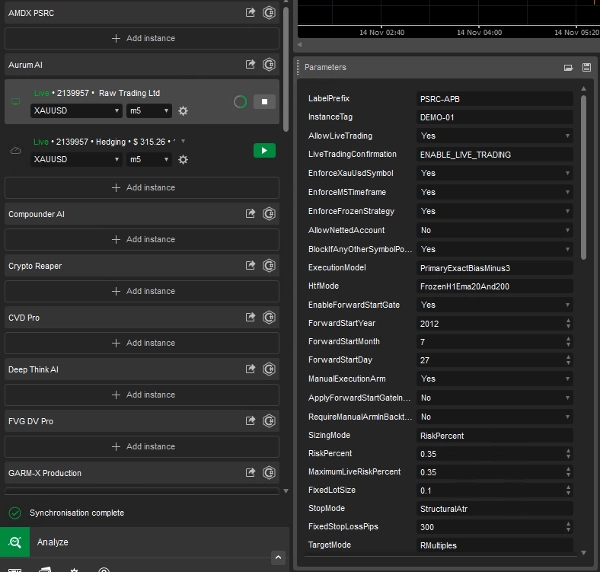This screenshot has width=600, height=572.
Task: Open AllowLiveTrading Yes dropdown
Action: [494, 136]
